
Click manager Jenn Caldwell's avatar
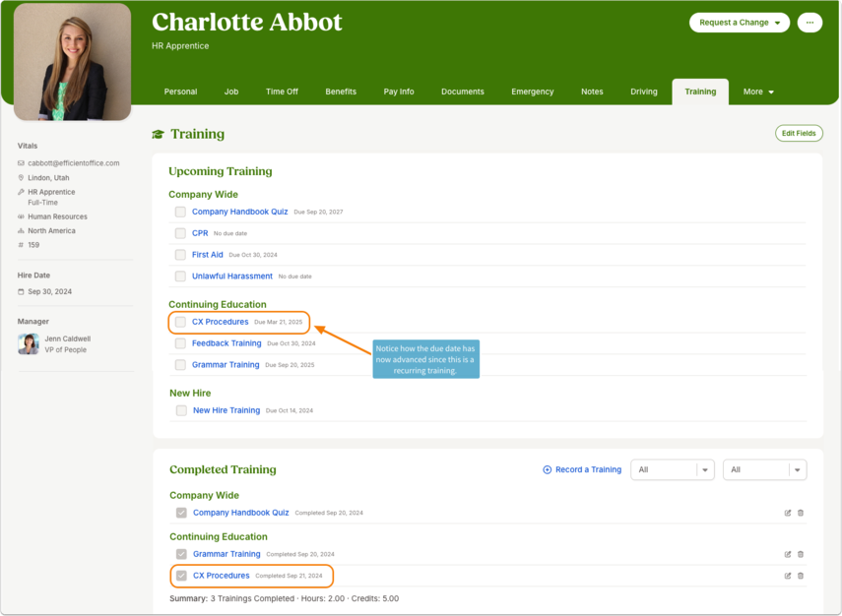click(29, 344)
